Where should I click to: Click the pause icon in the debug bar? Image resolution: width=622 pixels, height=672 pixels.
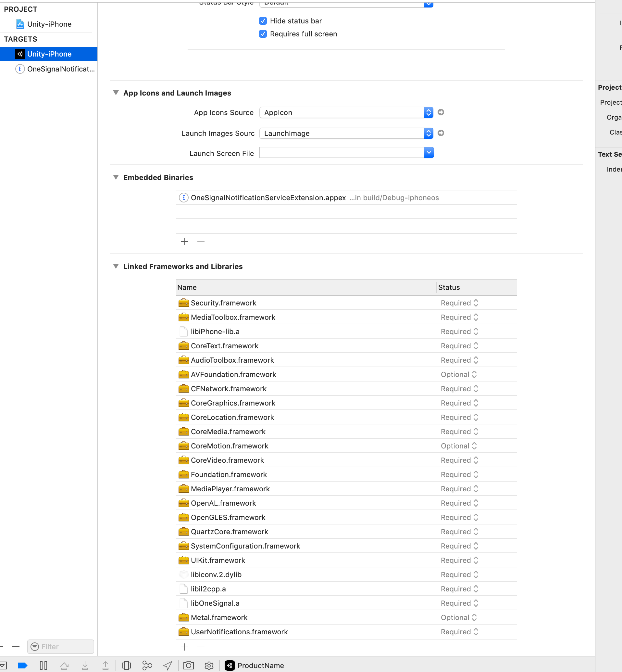tap(44, 665)
